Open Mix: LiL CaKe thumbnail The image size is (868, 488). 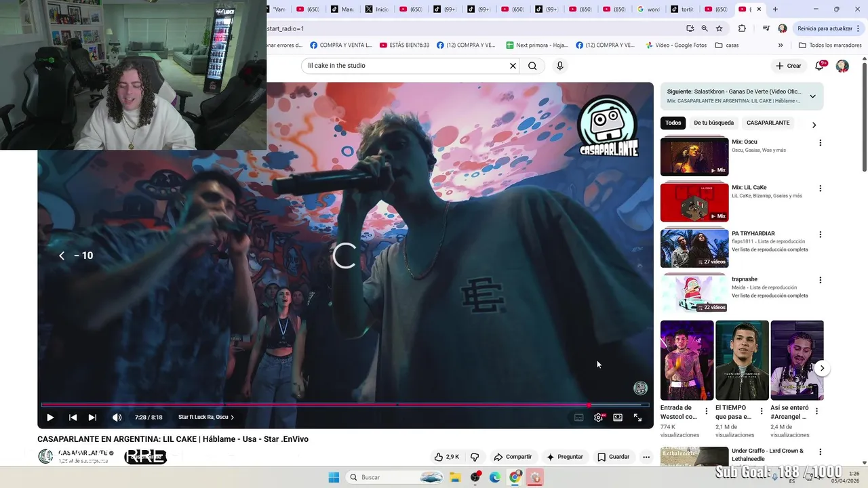point(694,202)
